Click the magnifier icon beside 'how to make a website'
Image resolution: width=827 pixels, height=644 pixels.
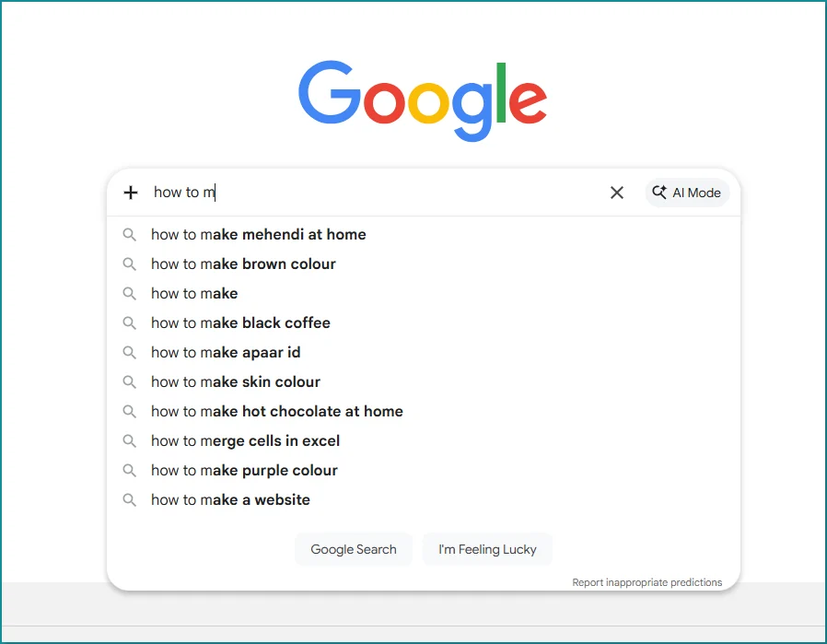[x=129, y=499]
